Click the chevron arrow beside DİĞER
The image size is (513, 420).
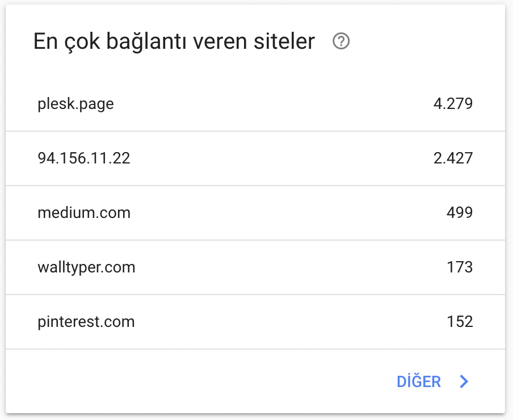click(464, 381)
